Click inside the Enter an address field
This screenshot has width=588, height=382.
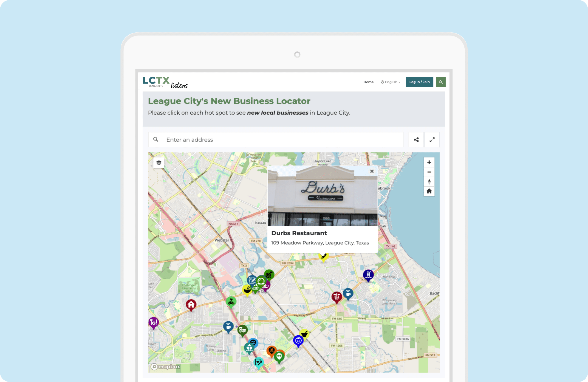coord(272,140)
